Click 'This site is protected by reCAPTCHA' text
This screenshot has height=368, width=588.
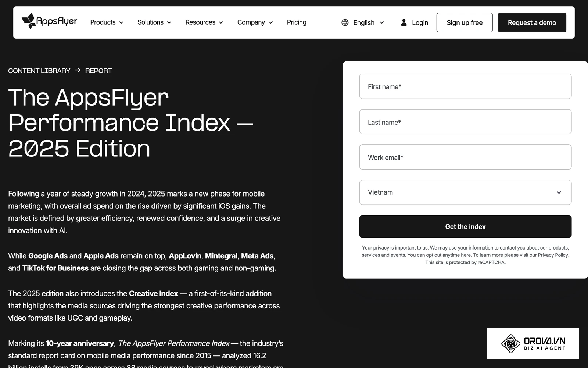point(465,262)
